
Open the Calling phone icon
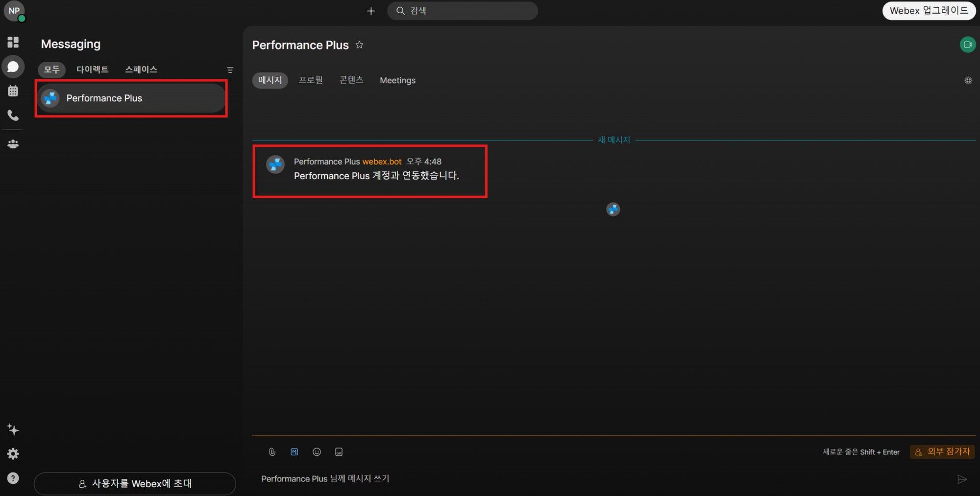[x=13, y=116]
